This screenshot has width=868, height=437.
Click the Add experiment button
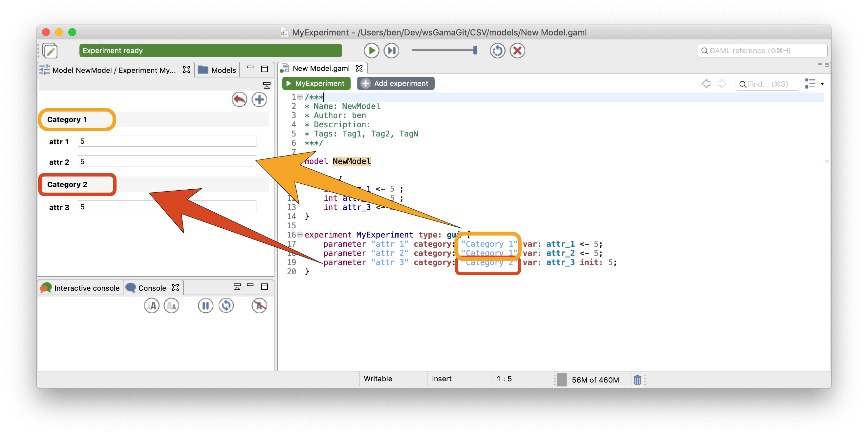(396, 83)
